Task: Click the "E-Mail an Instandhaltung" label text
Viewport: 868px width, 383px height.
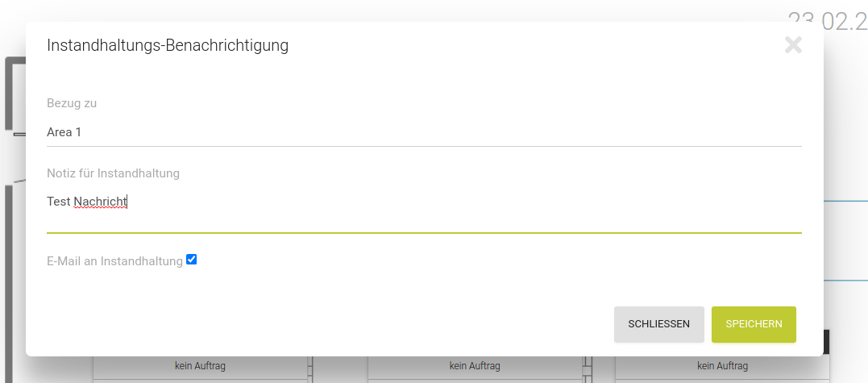Action: click(114, 261)
